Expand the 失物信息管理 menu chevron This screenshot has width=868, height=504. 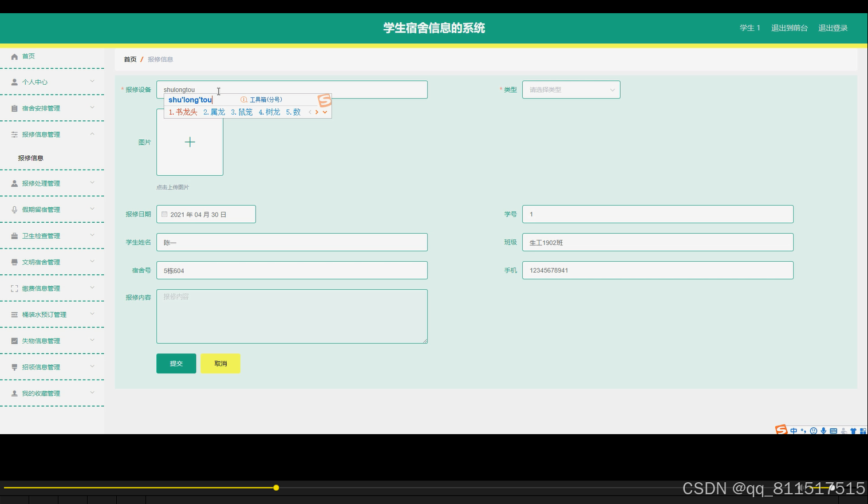[92, 340]
